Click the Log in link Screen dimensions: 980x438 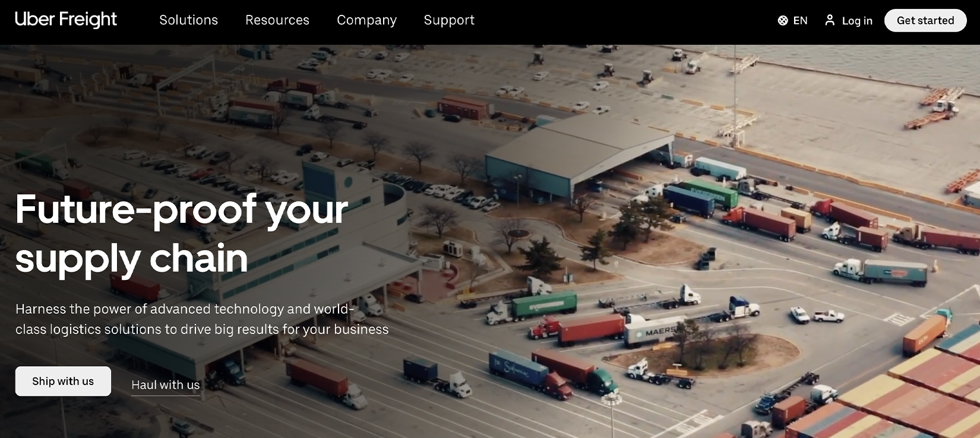click(x=849, y=21)
